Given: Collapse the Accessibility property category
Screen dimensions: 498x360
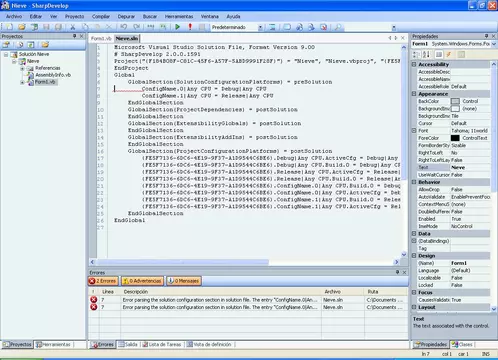Looking at the screenshot, I should click(x=414, y=64).
